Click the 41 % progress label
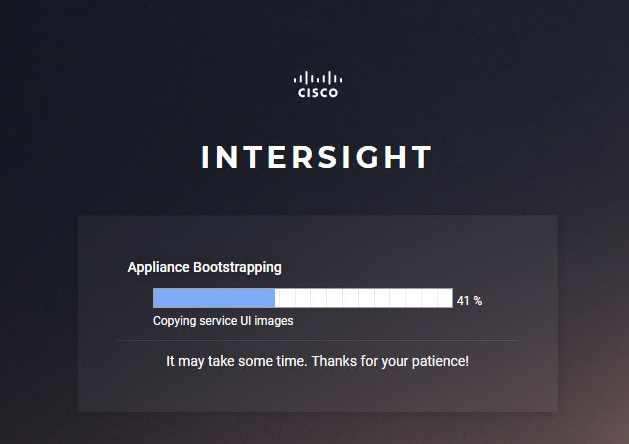 tap(469, 300)
